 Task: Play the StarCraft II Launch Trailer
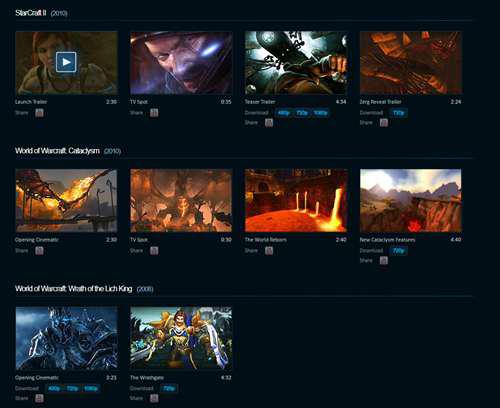coord(66,62)
